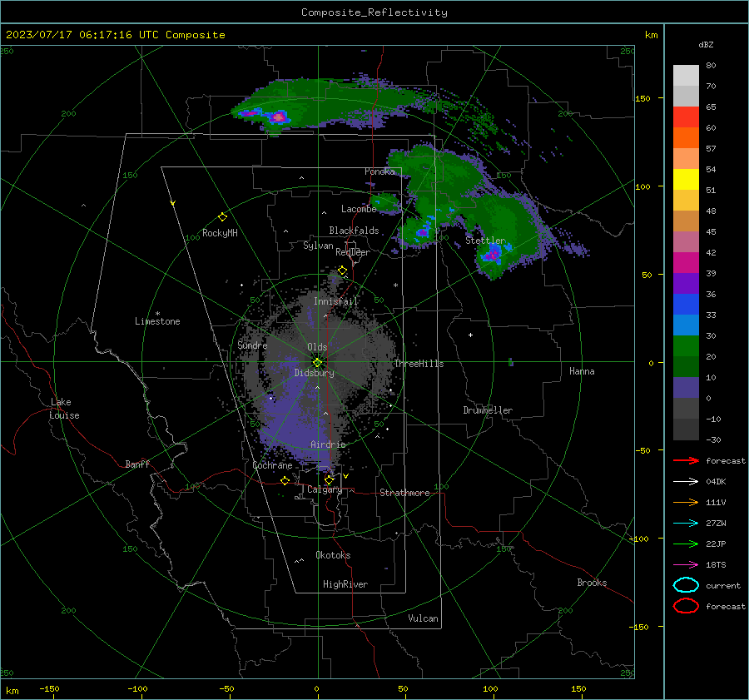Click the Composite_Reflectivity title
The height and width of the screenshot is (700, 749).
tap(374, 12)
